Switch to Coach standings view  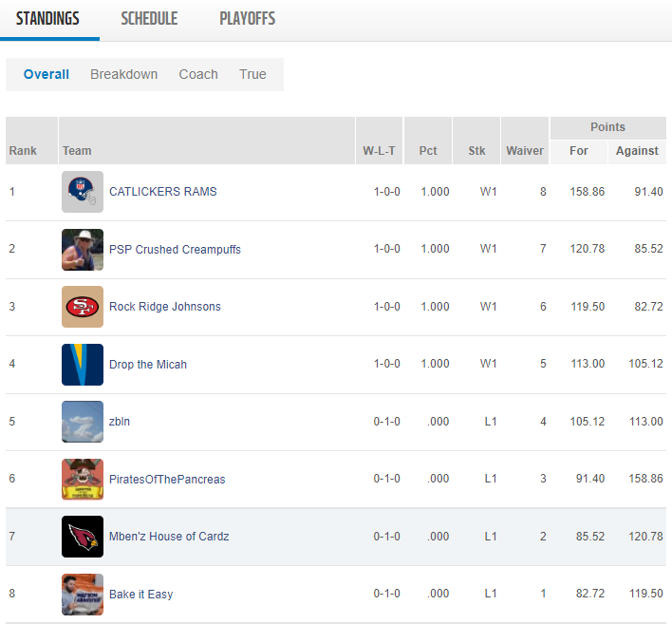[x=198, y=74]
